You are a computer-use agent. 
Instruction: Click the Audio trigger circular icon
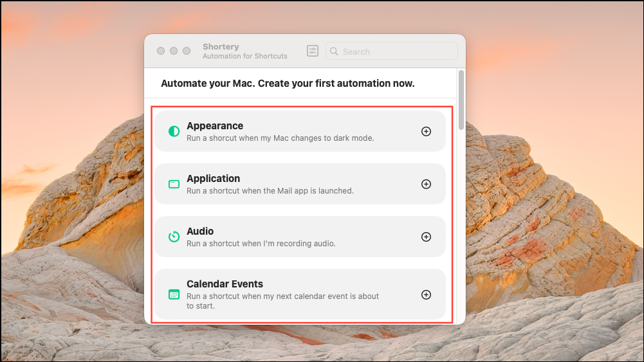pyautogui.click(x=174, y=237)
